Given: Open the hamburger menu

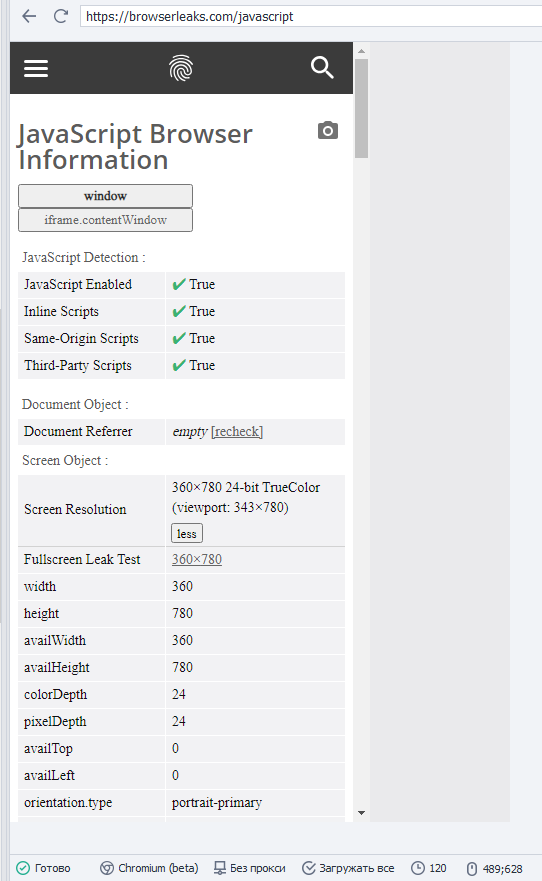Looking at the screenshot, I should click(36, 69).
